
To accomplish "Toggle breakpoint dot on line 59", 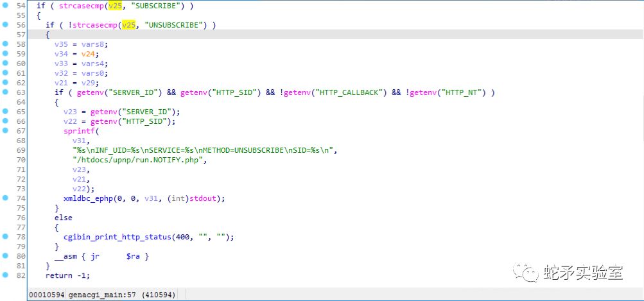I will (x=5, y=53).
